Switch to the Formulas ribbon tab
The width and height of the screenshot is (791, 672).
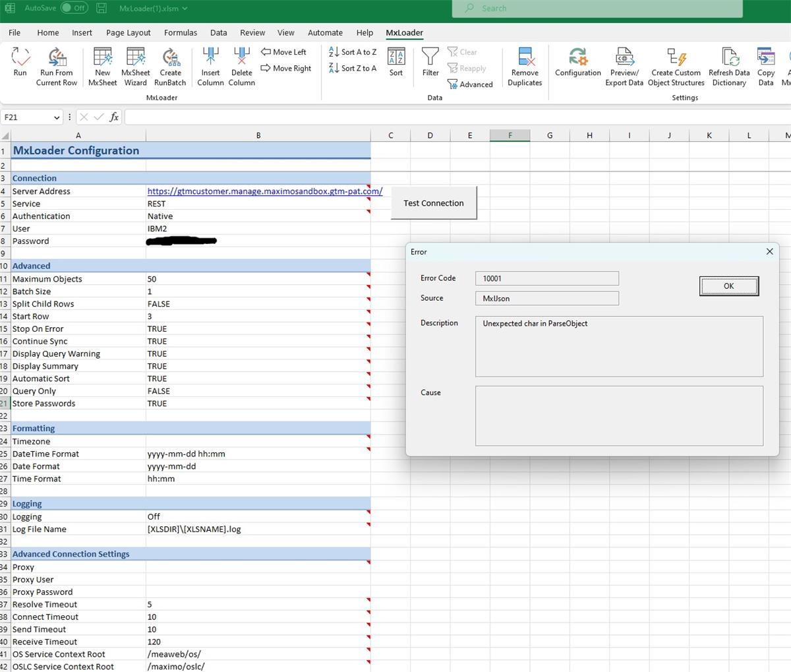(x=180, y=32)
